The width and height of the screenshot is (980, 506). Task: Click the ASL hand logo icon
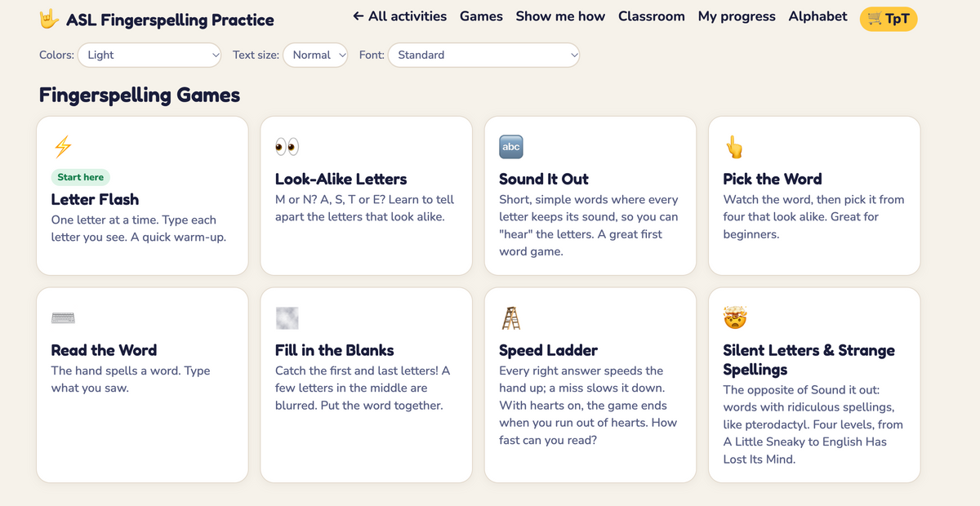50,20
